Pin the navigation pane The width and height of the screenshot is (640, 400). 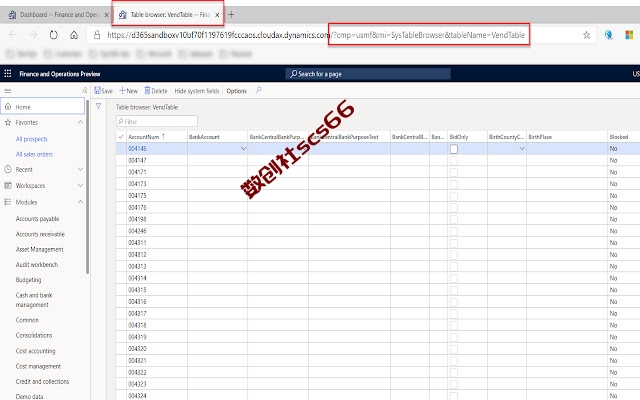point(84,90)
